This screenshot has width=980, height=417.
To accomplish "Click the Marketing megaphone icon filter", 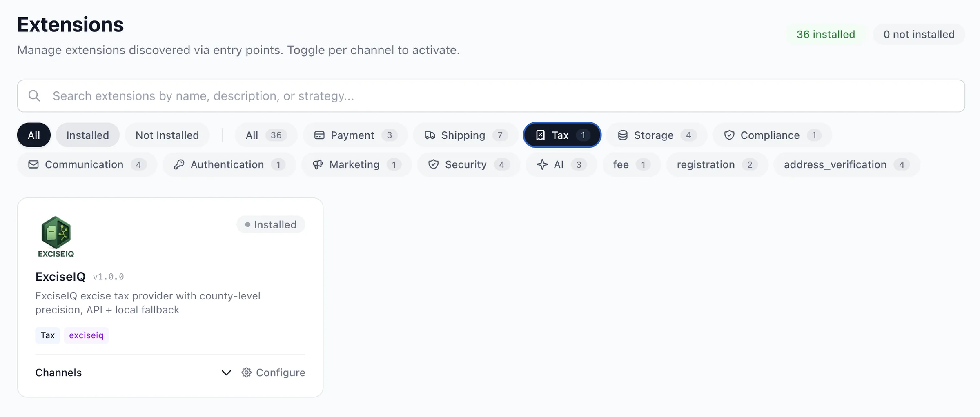I will point(318,164).
